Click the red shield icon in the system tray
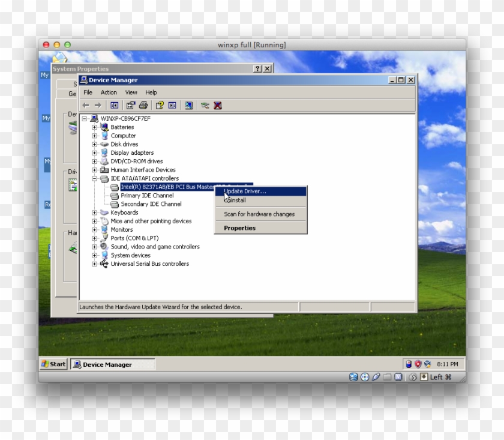This screenshot has width=504, height=440. tap(418, 363)
